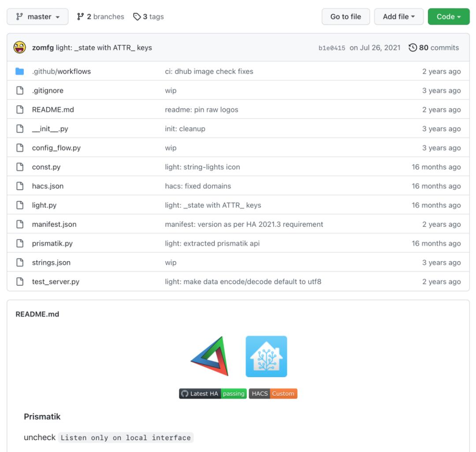Viewport: 476px width, 452px height.
Task: Click '2 years ago' on manifest.json row
Action: [x=441, y=224]
